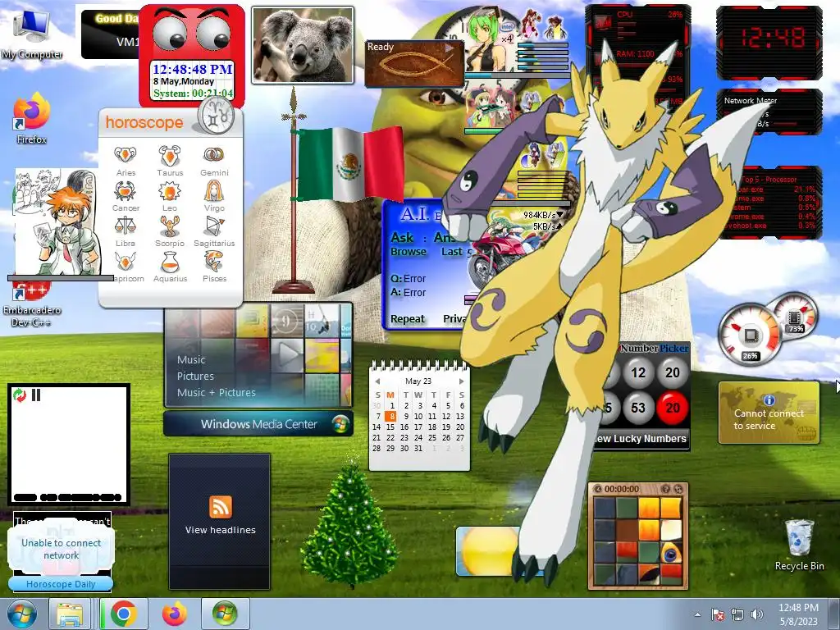The width and height of the screenshot is (840, 630).
Task: Select Libra sign in horoscope gadget
Action: tap(126, 231)
